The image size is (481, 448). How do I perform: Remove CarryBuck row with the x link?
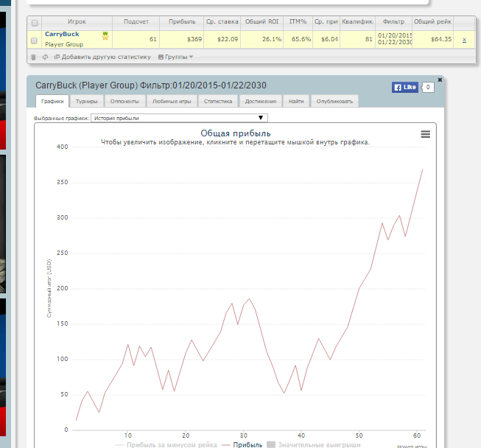point(464,40)
